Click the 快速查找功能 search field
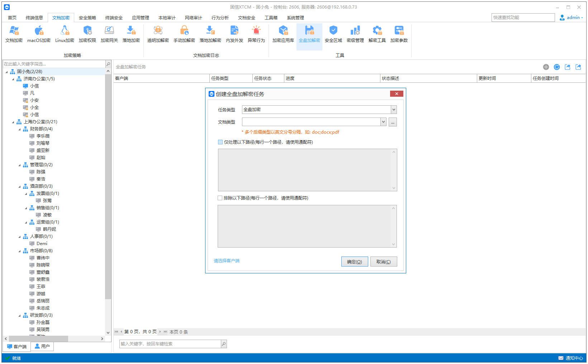 click(523, 18)
